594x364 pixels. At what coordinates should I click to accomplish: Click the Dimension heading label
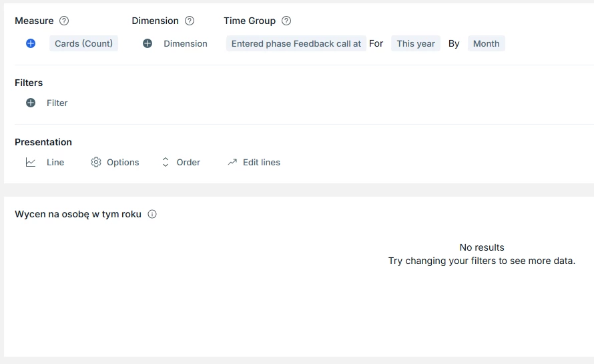[155, 21]
